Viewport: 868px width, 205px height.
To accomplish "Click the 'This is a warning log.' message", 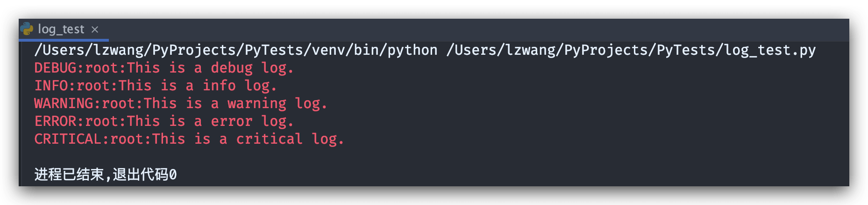I will point(235,103).
